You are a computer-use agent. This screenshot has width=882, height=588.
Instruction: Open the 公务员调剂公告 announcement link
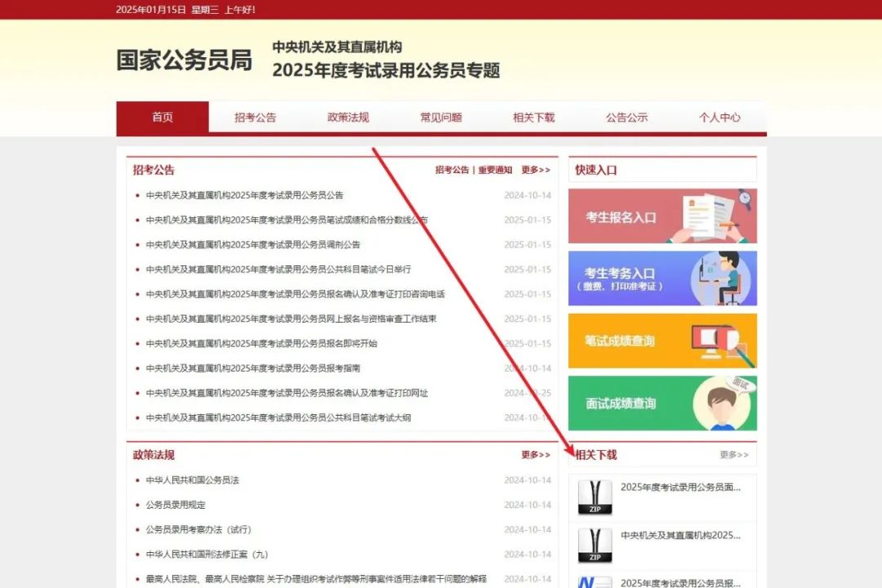253,245
